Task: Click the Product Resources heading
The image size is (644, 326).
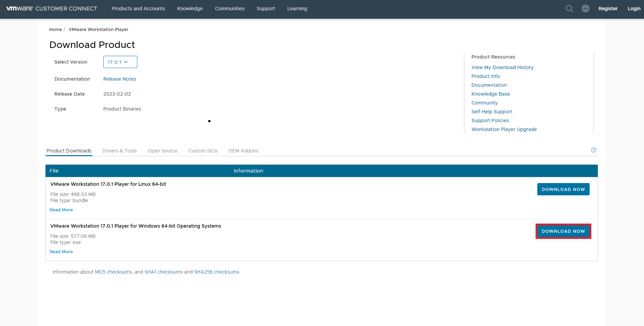Action: pyautogui.click(x=493, y=57)
